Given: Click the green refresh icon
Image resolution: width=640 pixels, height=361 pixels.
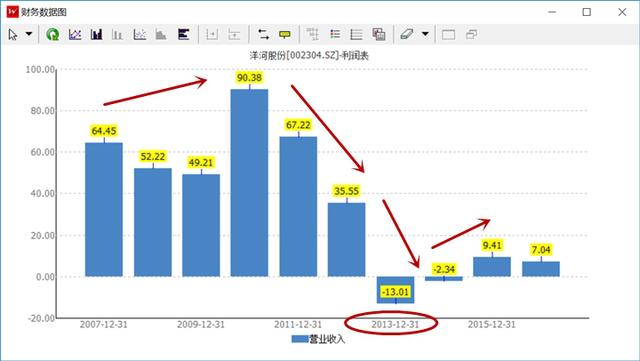Looking at the screenshot, I should coord(52,35).
